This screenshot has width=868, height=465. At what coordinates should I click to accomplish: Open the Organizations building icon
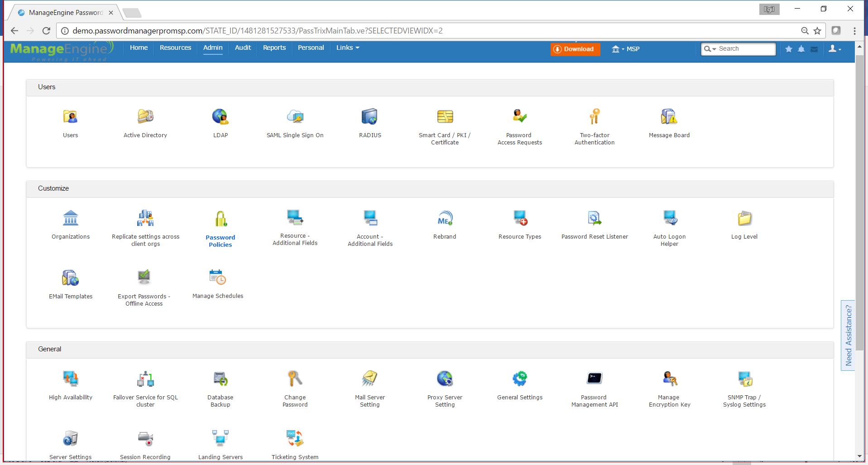[x=71, y=218]
